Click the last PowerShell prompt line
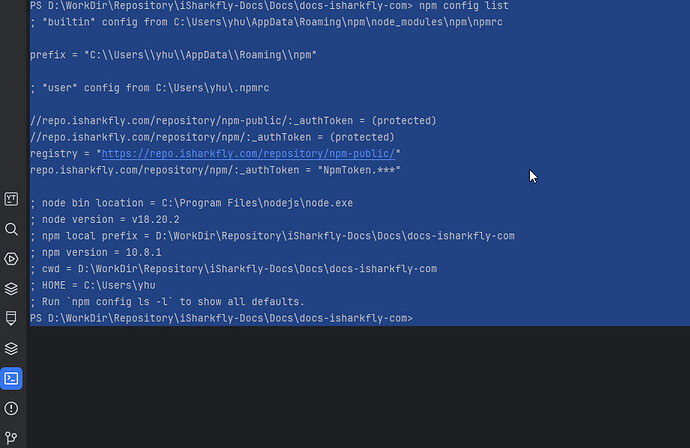Image resolution: width=690 pixels, height=448 pixels. (221, 318)
